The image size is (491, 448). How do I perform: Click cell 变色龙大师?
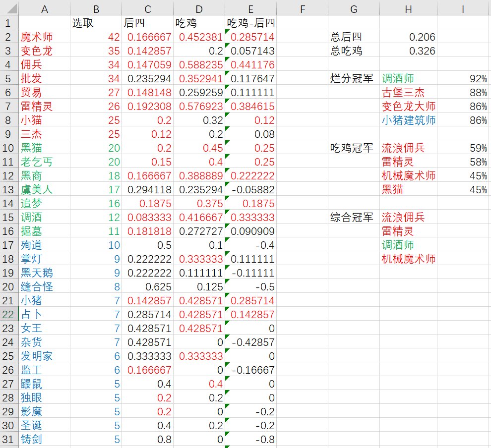[408, 106]
